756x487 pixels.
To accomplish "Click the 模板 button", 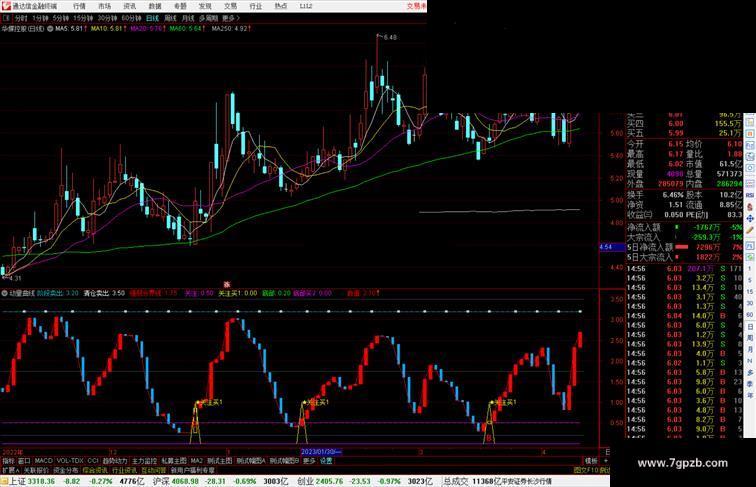I will 591,460.
